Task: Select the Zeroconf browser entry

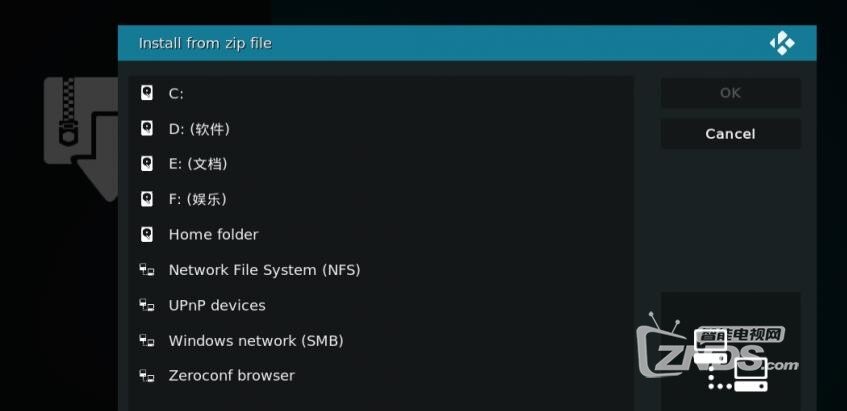Action: [381, 375]
